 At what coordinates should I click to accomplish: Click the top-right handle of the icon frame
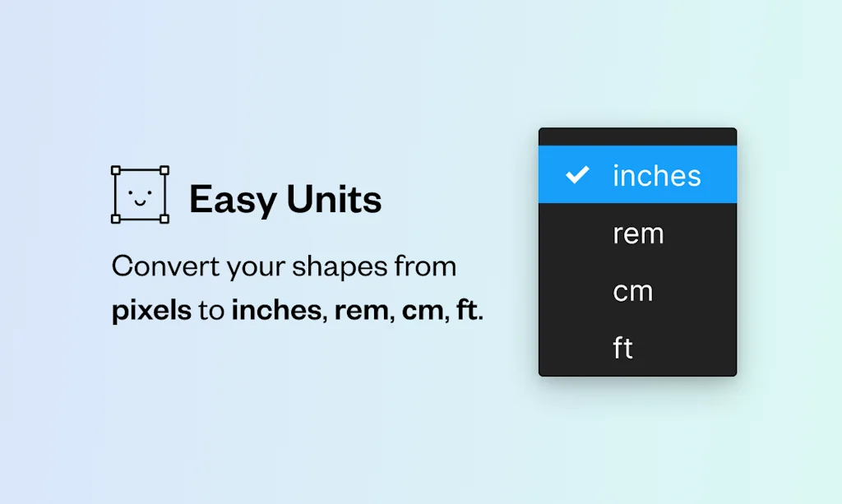(x=164, y=170)
